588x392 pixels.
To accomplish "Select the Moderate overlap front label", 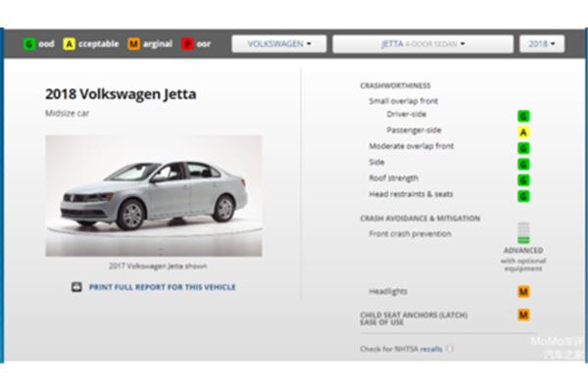I will pos(412,146).
